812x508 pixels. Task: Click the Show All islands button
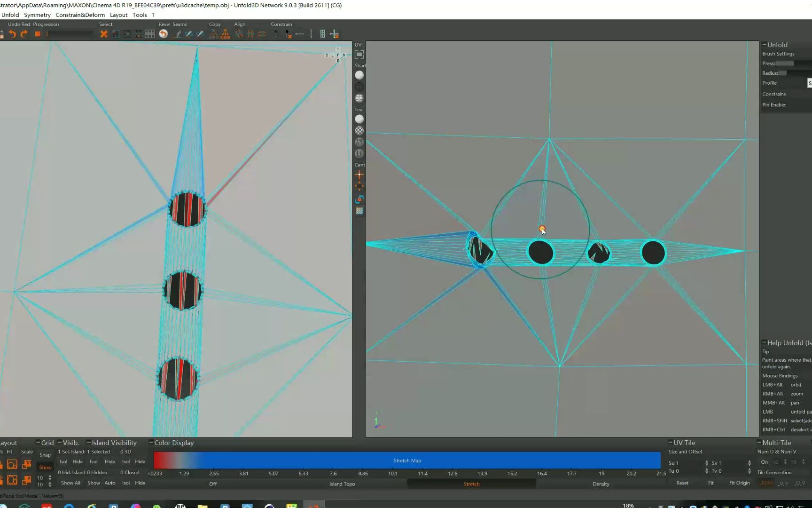pyautogui.click(x=70, y=483)
